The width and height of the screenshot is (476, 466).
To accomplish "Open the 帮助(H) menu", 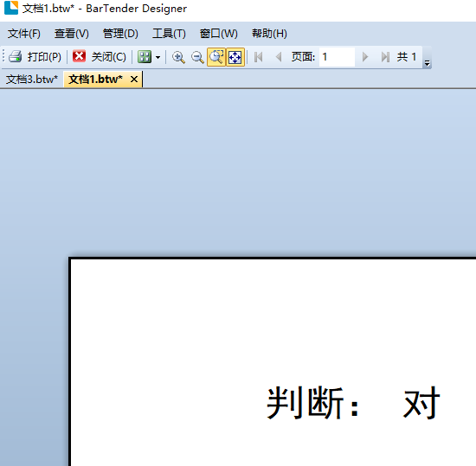I will [269, 34].
